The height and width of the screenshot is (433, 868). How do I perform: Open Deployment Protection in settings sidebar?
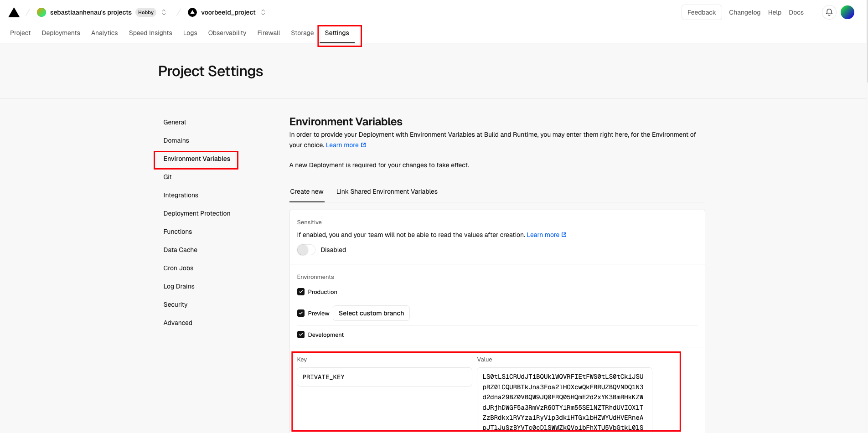[x=196, y=213]
